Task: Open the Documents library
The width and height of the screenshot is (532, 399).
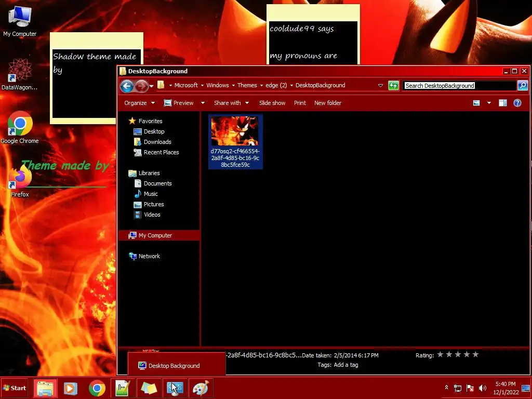Action: tap(157, 183)
